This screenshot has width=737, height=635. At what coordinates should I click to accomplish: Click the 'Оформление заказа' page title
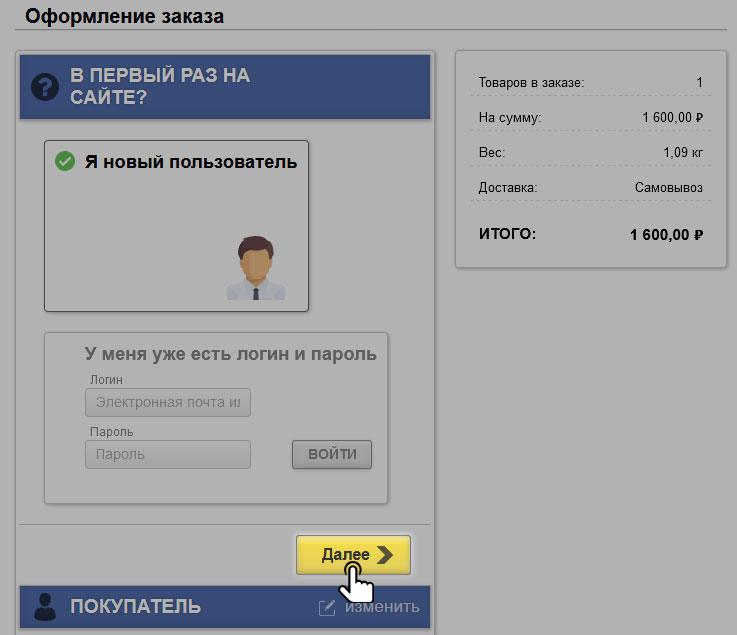click(x=124, y=16)
